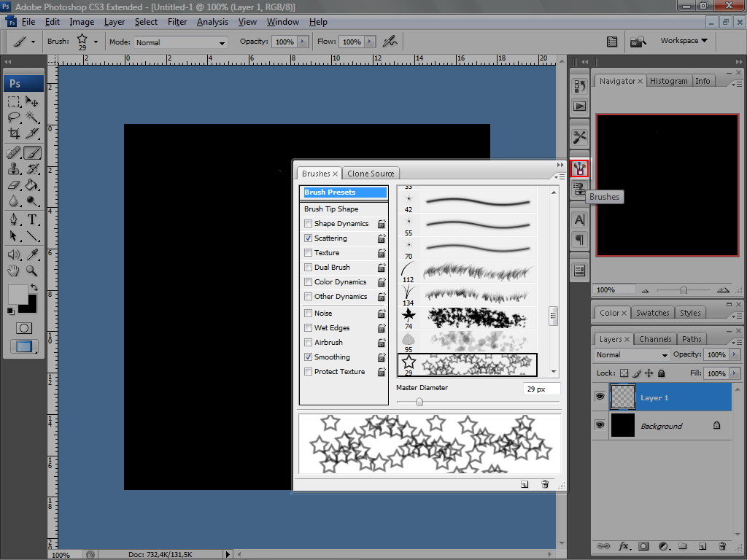Delete layer using the trash icon
Viewport: 747px width, 560px height.
pyautogui.click(x=721, y=545)
